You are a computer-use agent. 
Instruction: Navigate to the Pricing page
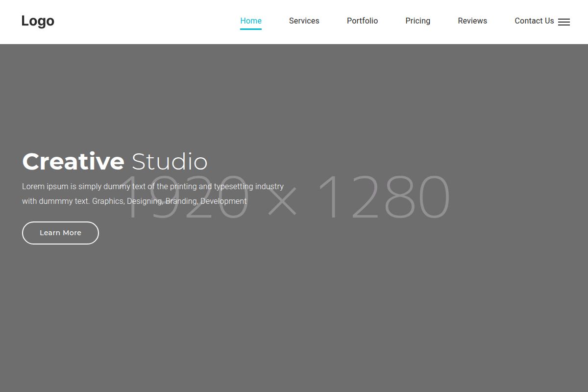(417, 21)
